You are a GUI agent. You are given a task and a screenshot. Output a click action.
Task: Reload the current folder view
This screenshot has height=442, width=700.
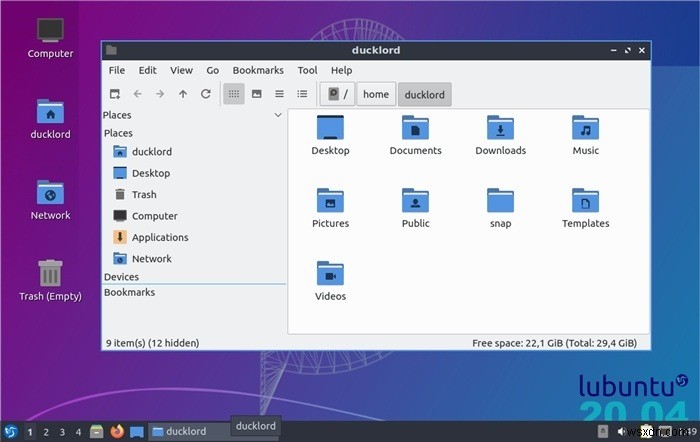point(205,94)
